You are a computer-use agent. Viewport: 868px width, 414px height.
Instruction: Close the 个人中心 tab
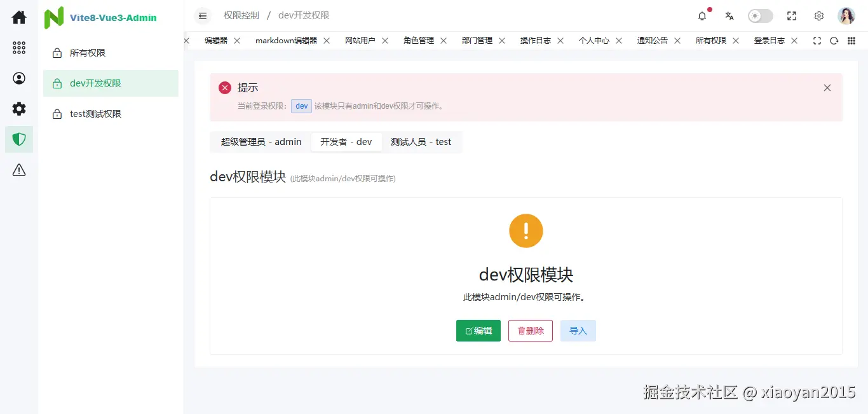(619, 41)
